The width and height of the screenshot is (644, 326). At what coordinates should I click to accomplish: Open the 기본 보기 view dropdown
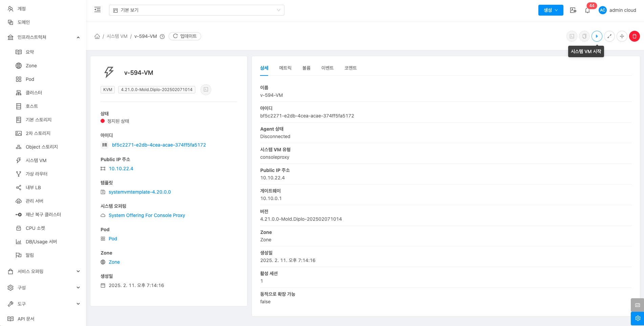point(196,10)
